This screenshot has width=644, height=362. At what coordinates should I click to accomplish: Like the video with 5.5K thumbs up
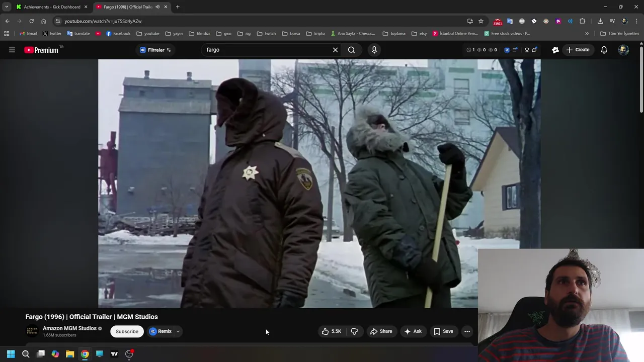[332, 331]
